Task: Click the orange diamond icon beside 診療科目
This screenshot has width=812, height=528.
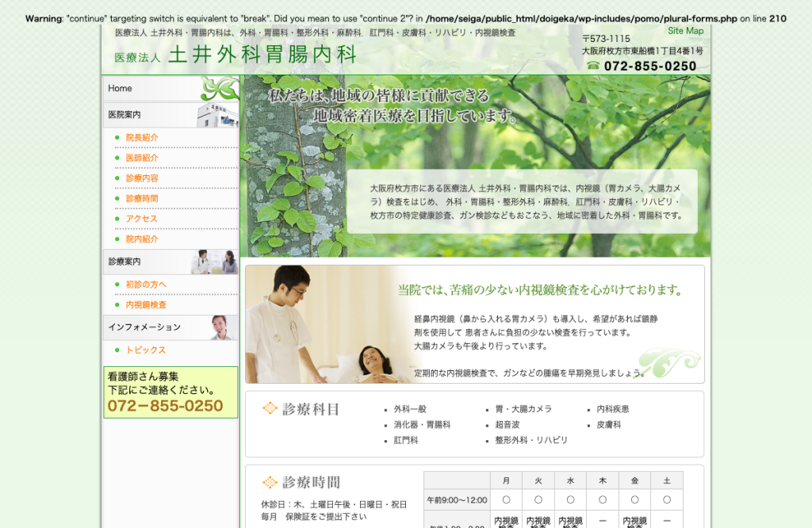Action: pos(270,408)
